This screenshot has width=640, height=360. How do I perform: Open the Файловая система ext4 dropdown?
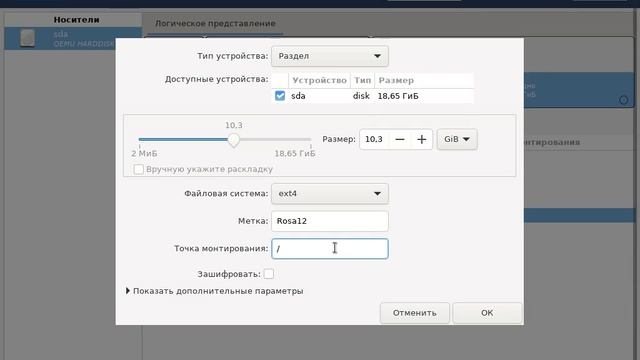[330, 193]
